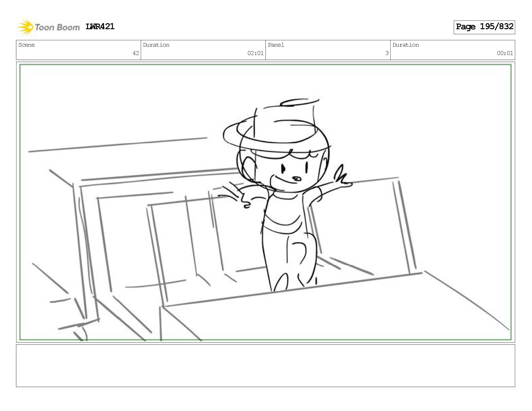This screenshot has width=532, height=411.
Task: Click the empty notes box below the panel
Action: tap(265, 366)
